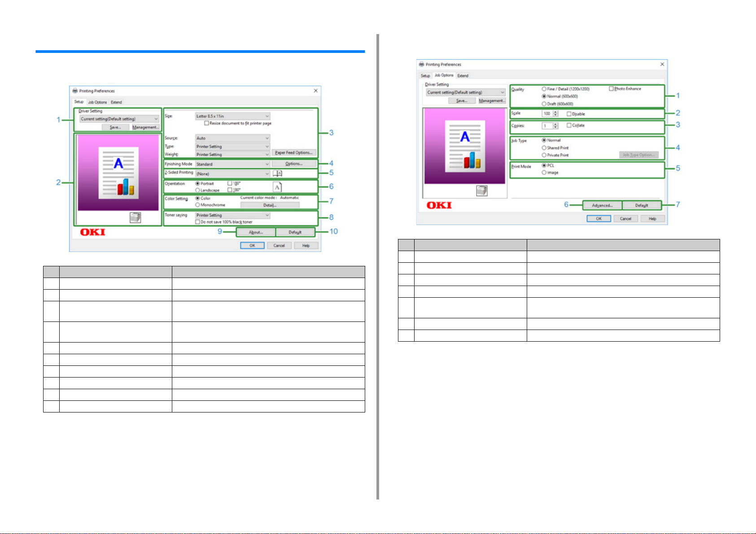Expand the Finishing Mode dropdown
Screen dimensions: 756x534
[x=232, y=164]
